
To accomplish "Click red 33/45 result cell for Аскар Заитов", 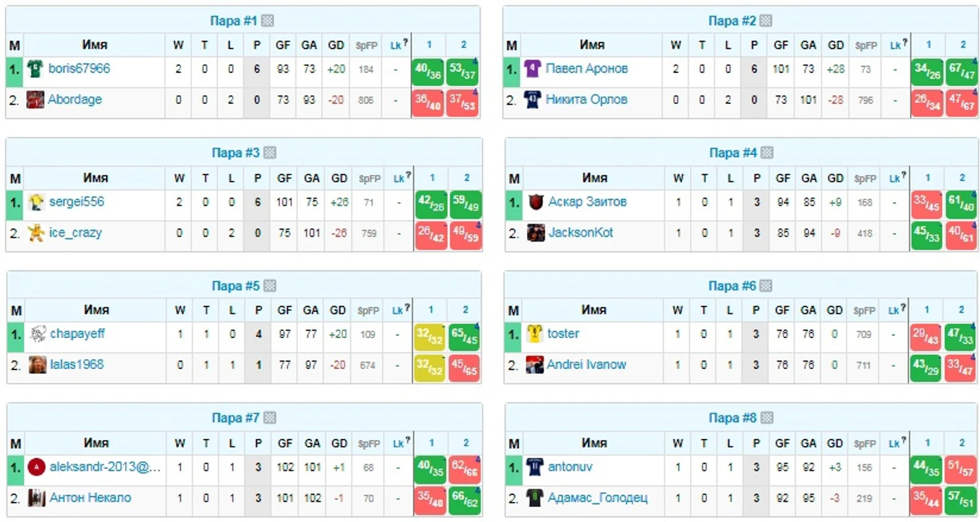I will click(x=927, y=205).
